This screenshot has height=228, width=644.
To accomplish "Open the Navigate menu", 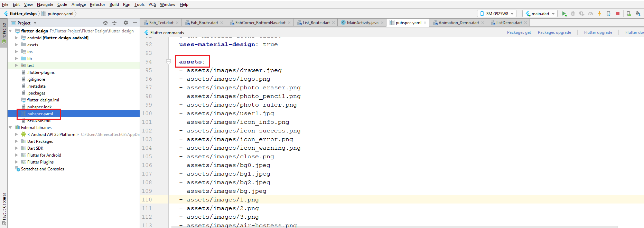I will click(x=45, y=4).
